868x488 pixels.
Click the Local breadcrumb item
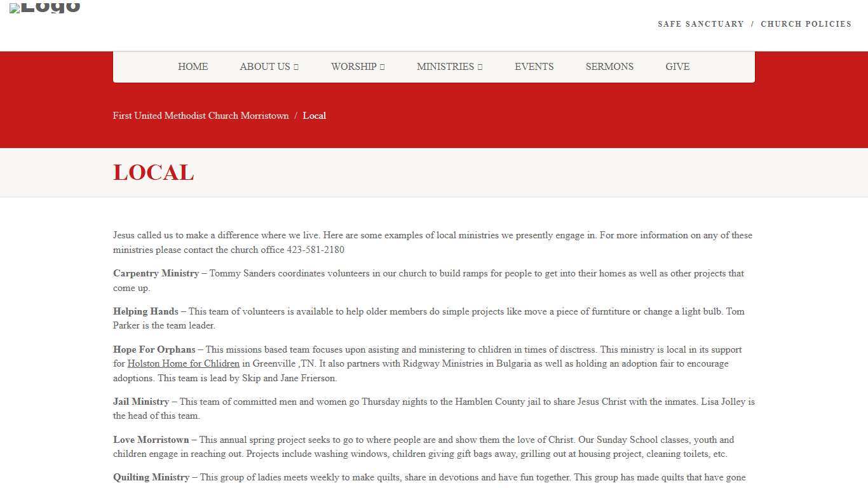point(314,116)
